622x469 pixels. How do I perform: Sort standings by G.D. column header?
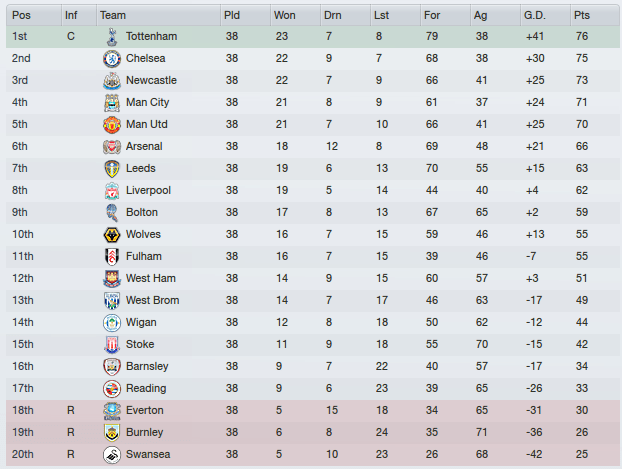click(x=535, y=15)
